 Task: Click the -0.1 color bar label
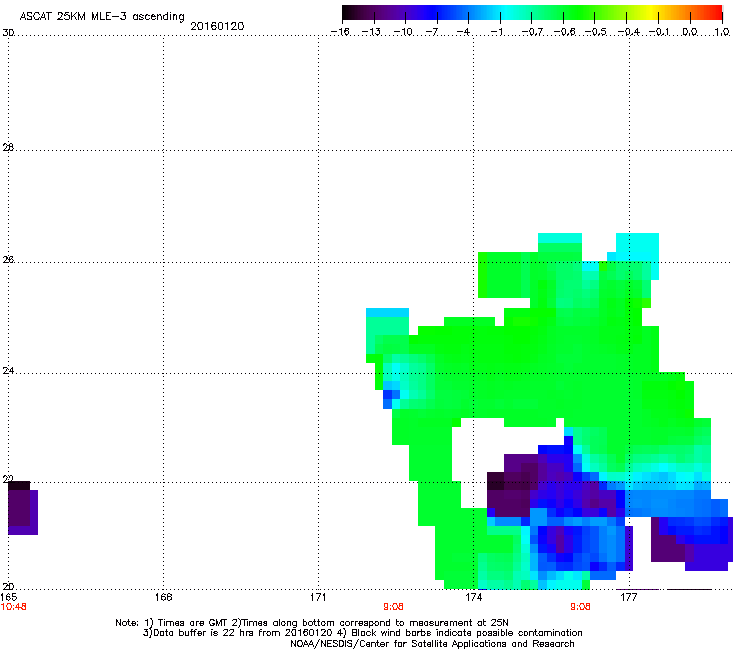click(x=659, y=32)
